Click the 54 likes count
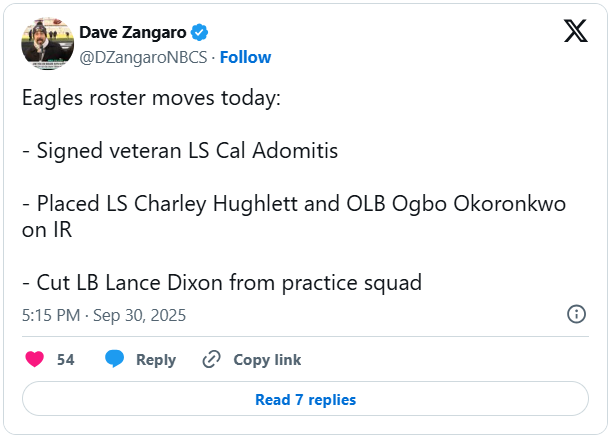Image resolution: width=613 pixels, height=436 pixels. pos(66,360)
